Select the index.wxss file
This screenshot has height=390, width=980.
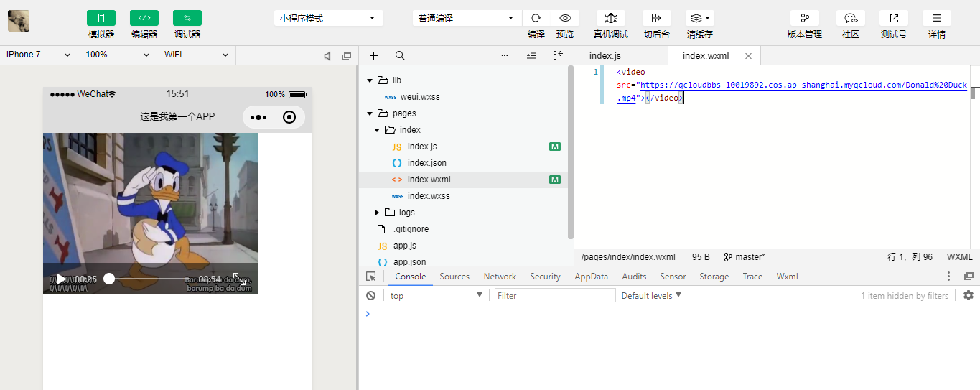(428, 196)
